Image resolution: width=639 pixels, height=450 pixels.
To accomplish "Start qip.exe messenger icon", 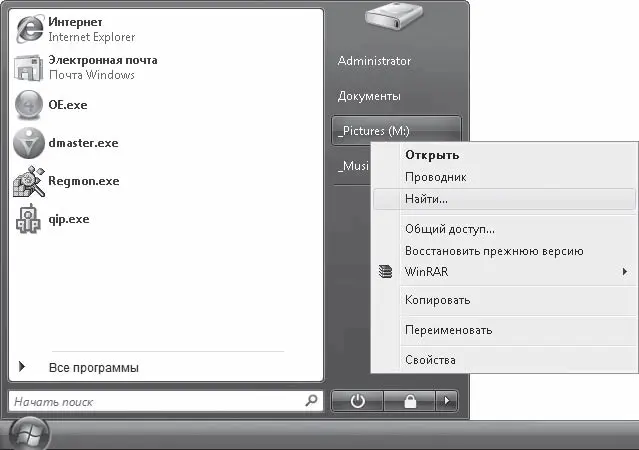I will point(28,219).
